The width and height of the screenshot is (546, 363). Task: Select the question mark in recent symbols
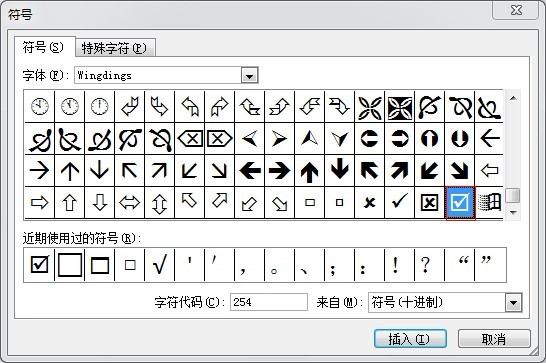pos(429,265)
